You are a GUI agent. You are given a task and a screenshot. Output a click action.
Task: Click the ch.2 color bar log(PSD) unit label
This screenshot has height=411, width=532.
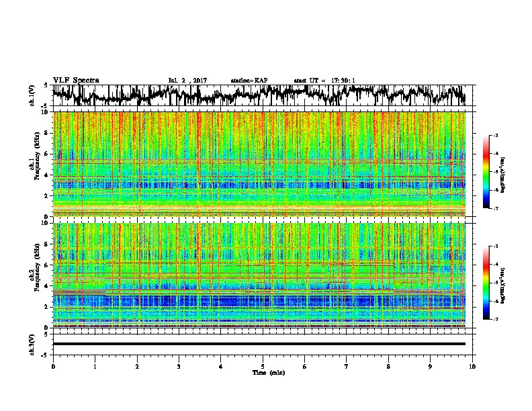[x=503, y=285]
